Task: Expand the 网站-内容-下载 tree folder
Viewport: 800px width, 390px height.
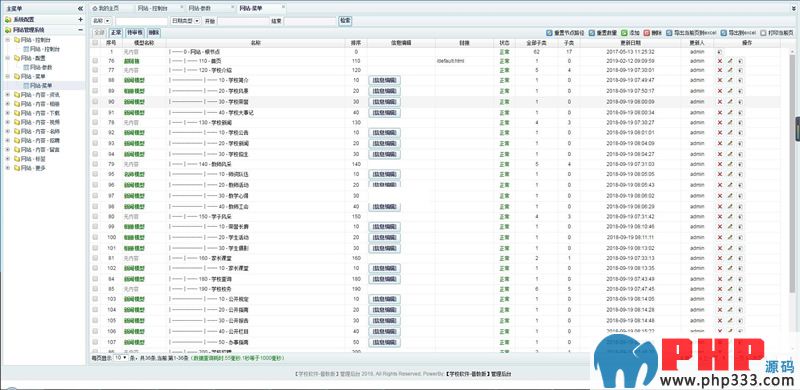Action: click(x=8, y=113)
